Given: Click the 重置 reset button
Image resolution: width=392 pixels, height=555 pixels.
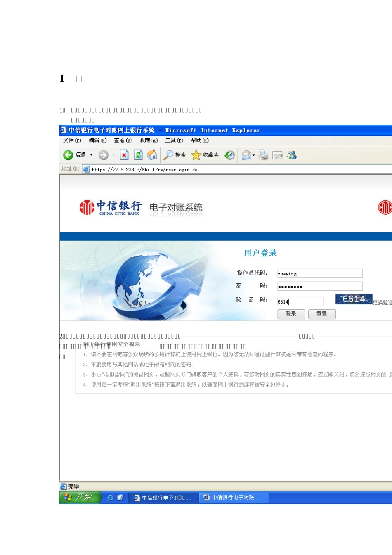Looking at the screenshot, I should (322, 314).
